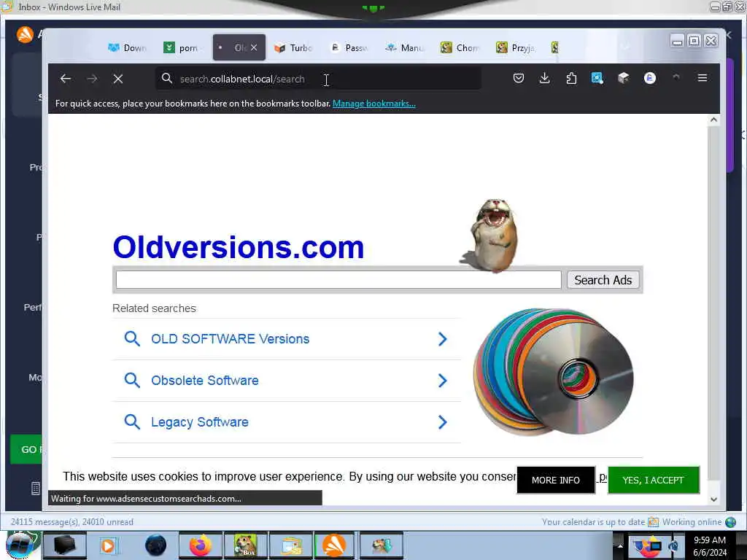This screenshot has width=747, height=560.
Task: Open the Manage bookmarks link
Action: [x=374, y=104]
